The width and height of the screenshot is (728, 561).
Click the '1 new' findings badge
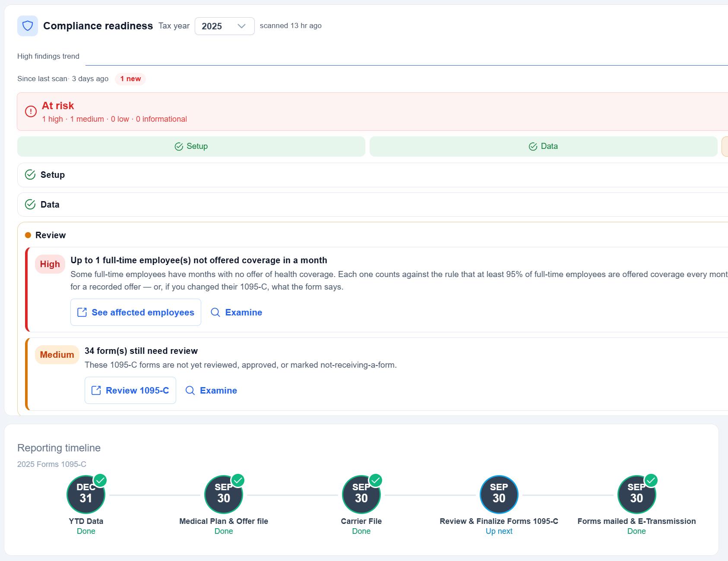[x=130, y=79]
